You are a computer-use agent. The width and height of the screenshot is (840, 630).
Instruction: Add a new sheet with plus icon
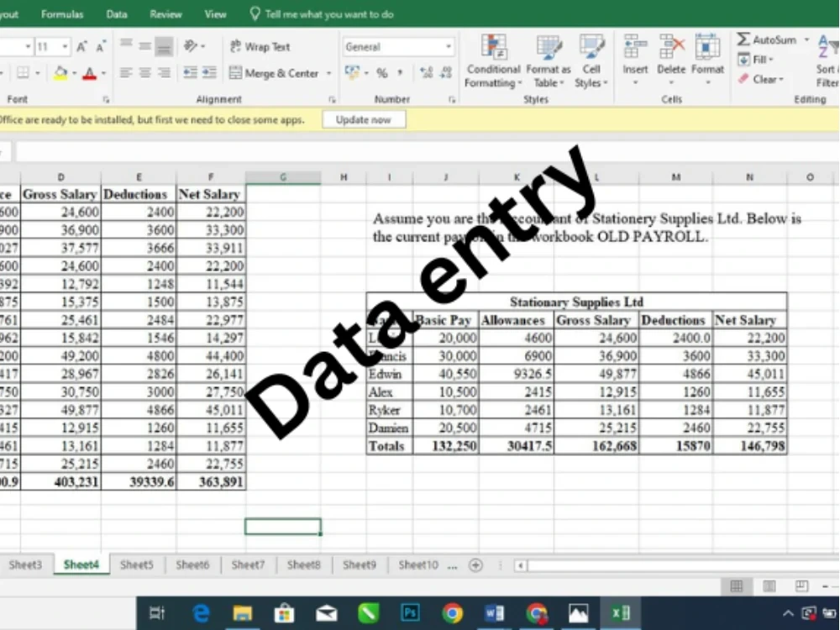coord(475,565)
